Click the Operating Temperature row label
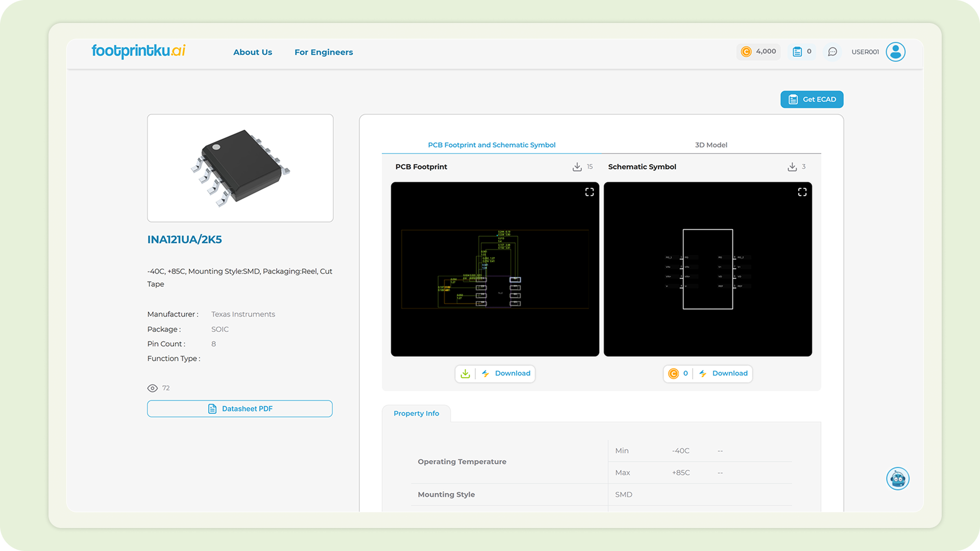This screenshot has height=551, width=980. pos(462,462)
